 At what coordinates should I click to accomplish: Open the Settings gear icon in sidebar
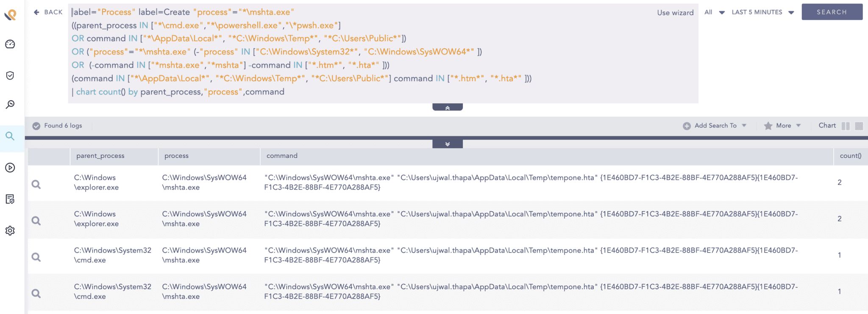point(10,231)
